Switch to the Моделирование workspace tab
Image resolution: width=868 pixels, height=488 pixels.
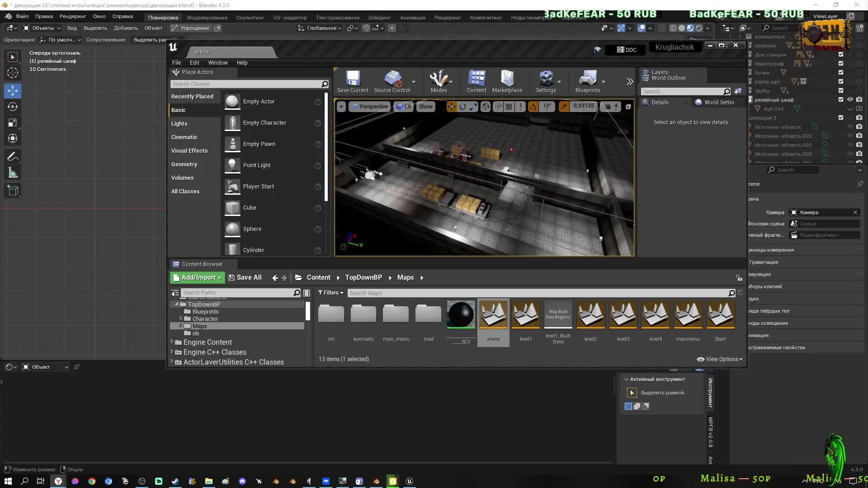[x=207, y=18]
